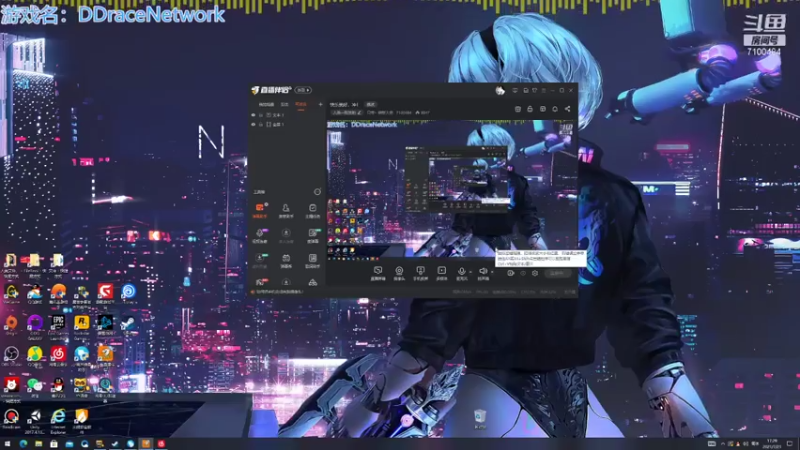Toggle the eye icon beside settings gear
This screenshot has width=800, height=450.
[523, 273]
